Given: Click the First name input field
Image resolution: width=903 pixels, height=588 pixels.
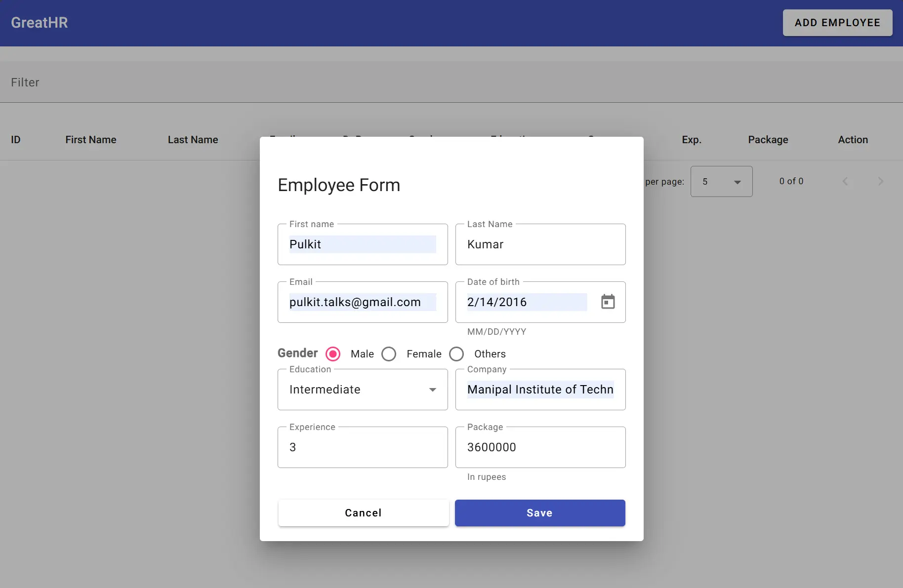Looking at the screenshot, I should click(363, 244).
